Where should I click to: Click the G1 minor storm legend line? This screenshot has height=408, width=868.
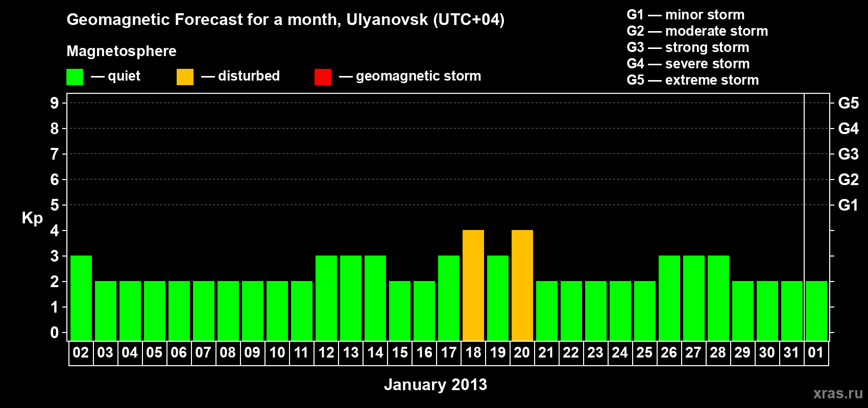(x=686, y=15)
